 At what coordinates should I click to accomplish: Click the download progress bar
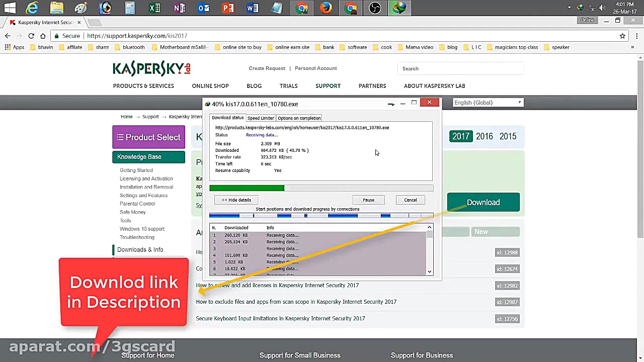tap(320, 188)
